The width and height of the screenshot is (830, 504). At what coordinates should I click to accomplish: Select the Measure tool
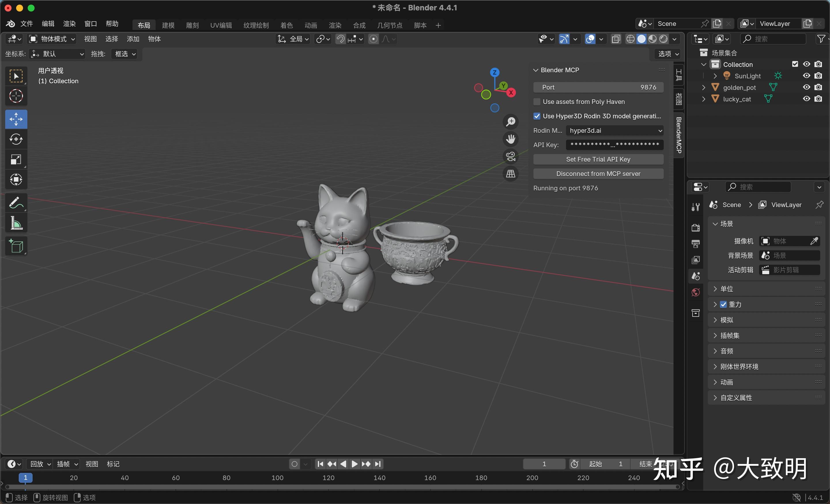pos(16,223)
